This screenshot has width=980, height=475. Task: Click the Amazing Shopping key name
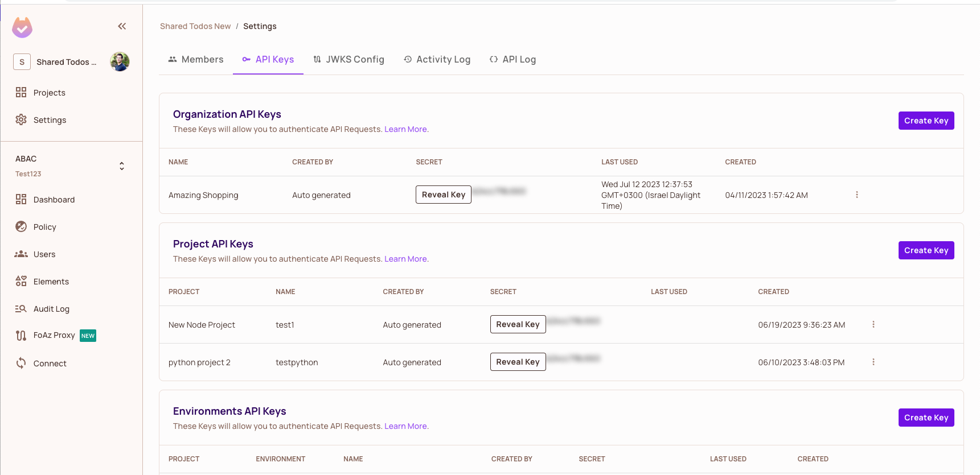click(x=203, y=195)
